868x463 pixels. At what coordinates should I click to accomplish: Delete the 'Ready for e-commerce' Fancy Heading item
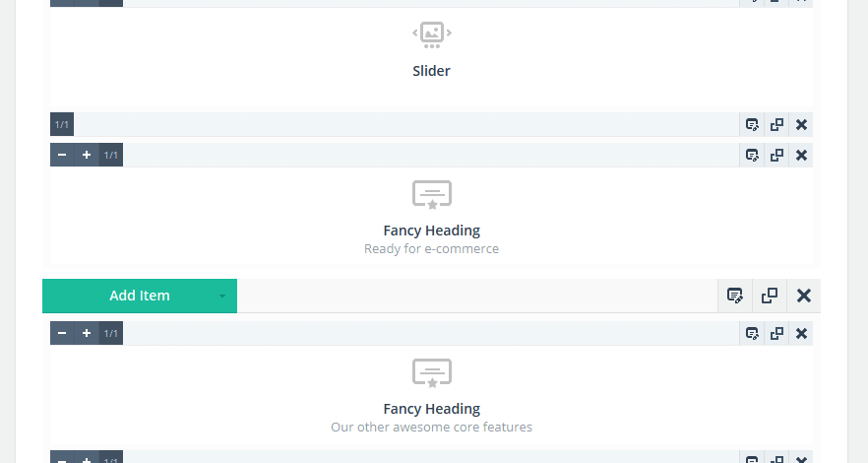click(801, 155)
